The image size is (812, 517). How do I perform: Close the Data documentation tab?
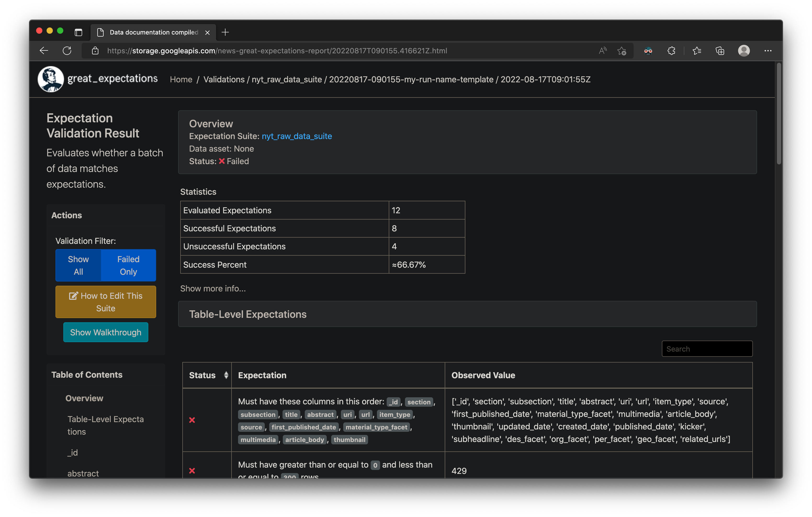207,32
